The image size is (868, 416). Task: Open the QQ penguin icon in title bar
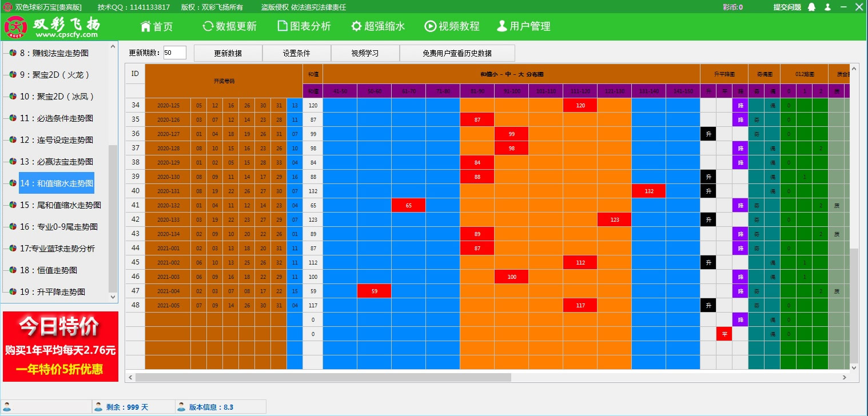[x=811, y=7]
